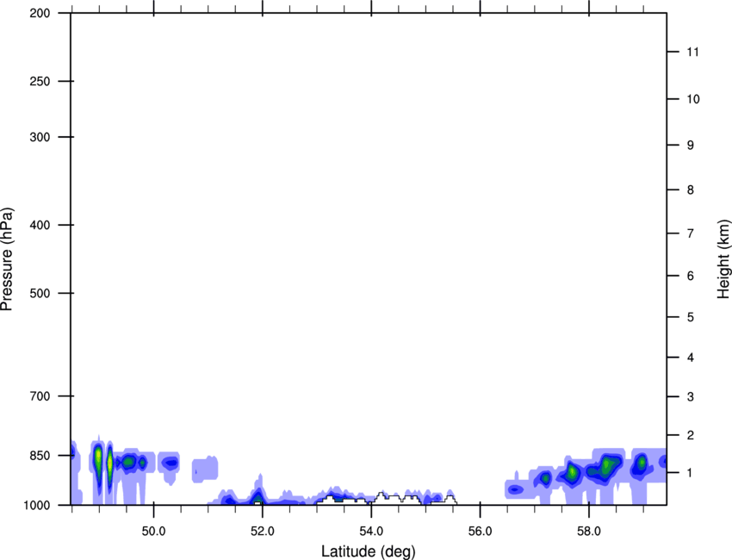This screenshot has width=732, height=560.
Task: Select the 300 pressure tick label
Action: pos(40,137)
